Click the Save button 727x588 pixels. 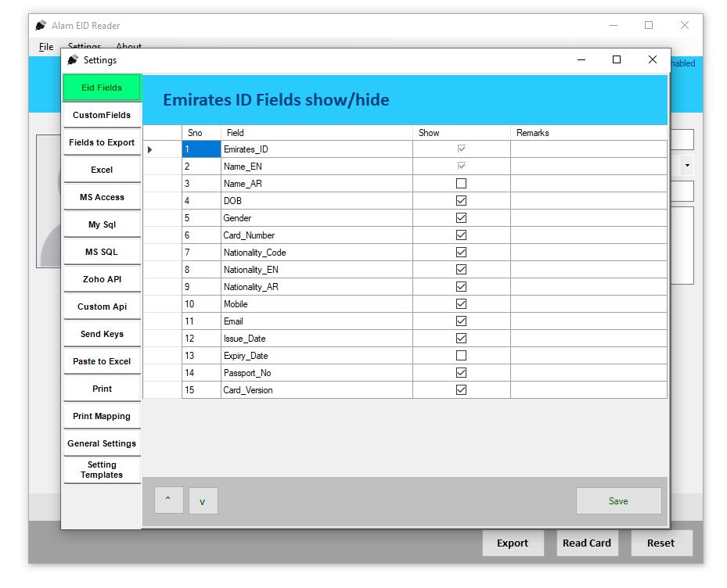618,501
